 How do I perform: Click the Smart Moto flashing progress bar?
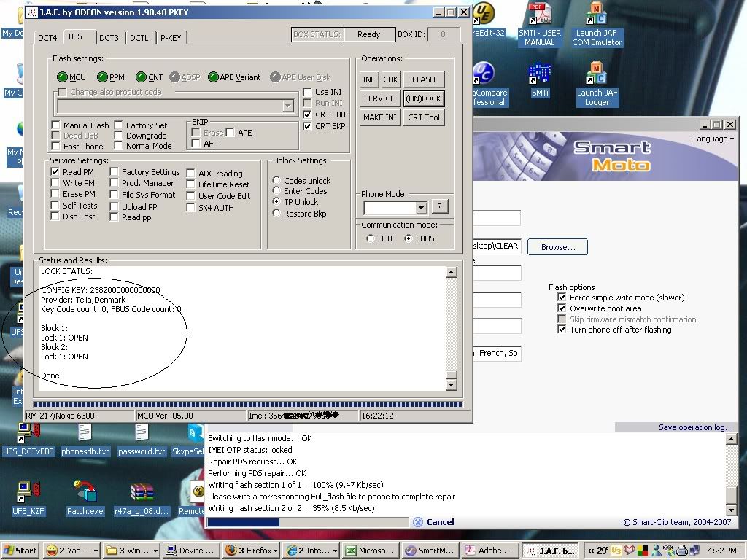tap(308, 522)
